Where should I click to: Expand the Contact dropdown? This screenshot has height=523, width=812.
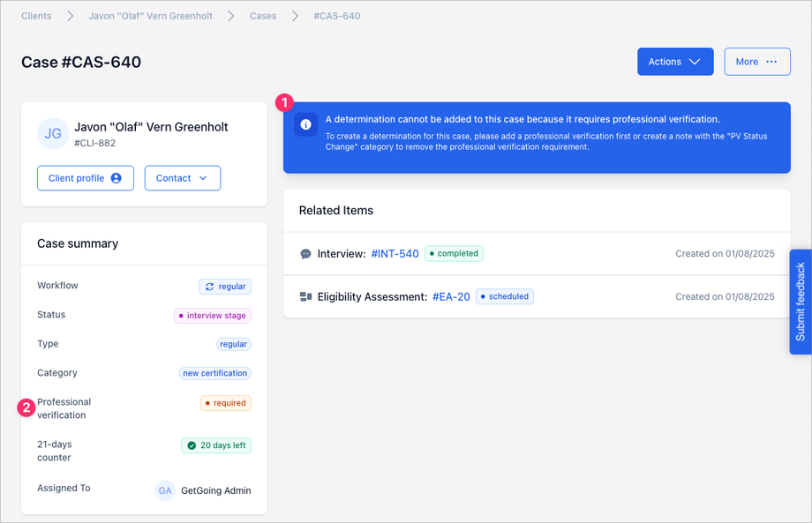click(182, 178)
